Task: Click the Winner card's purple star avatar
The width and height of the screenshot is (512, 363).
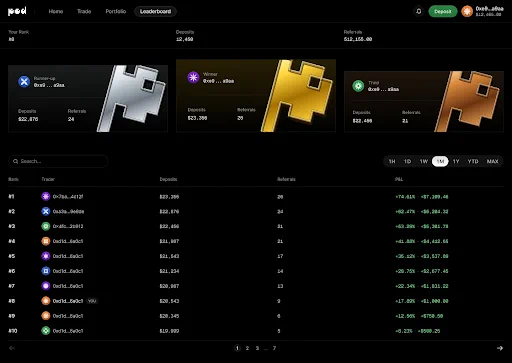Action: click(193, 77)
